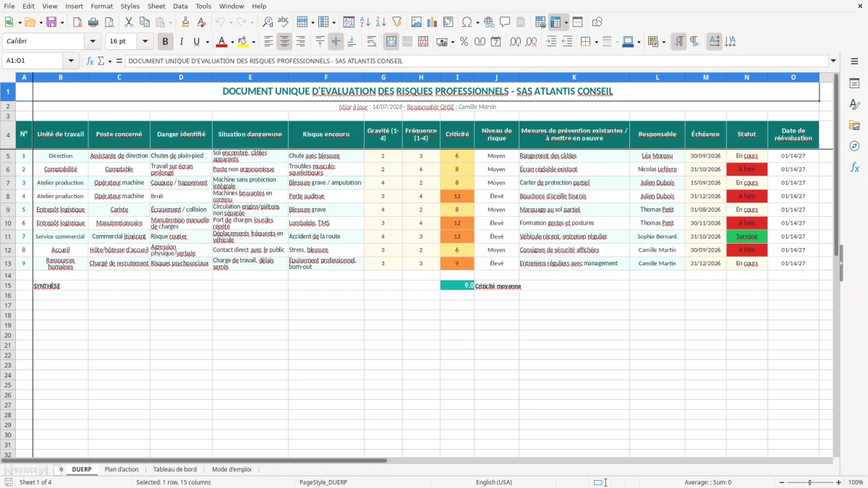Open the Function Wizard fx icon
This screenshot has height=488, width=868.
(90, 61)
